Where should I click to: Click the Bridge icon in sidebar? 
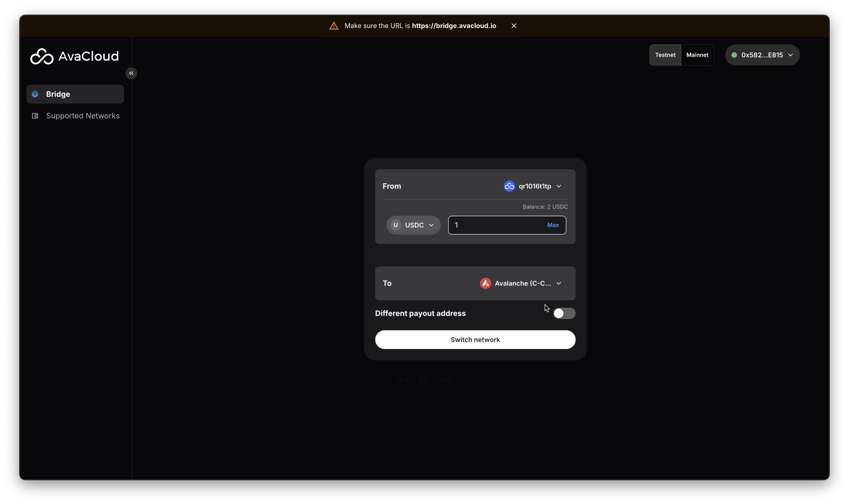[35, 94]
